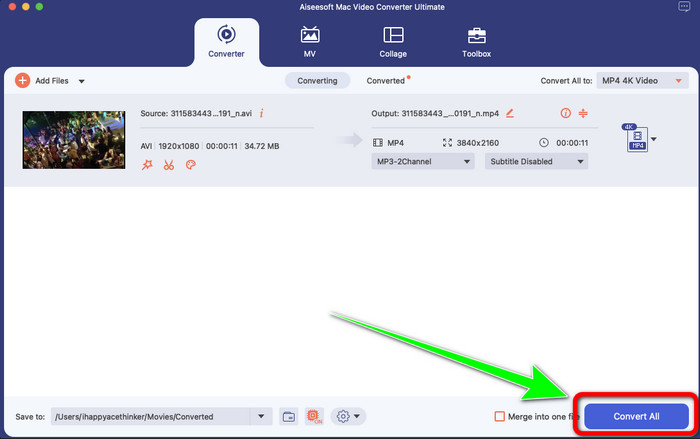Click the Convert All button
Viewport: 700px width, 439px height.
click(636, 417)
